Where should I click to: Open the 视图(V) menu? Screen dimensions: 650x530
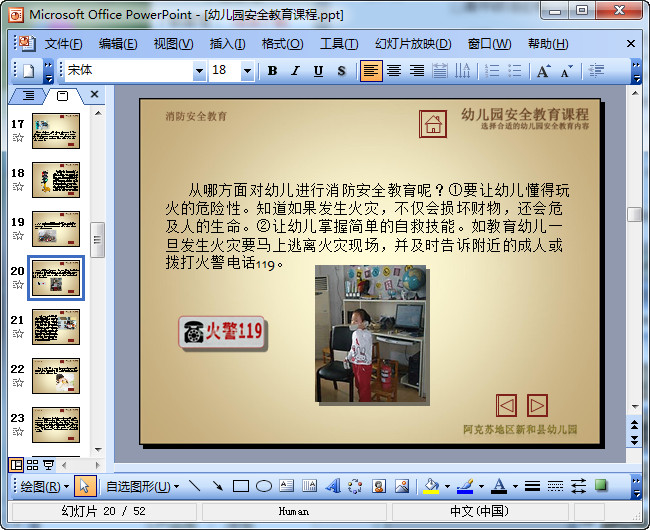click(x=173, y=44)
